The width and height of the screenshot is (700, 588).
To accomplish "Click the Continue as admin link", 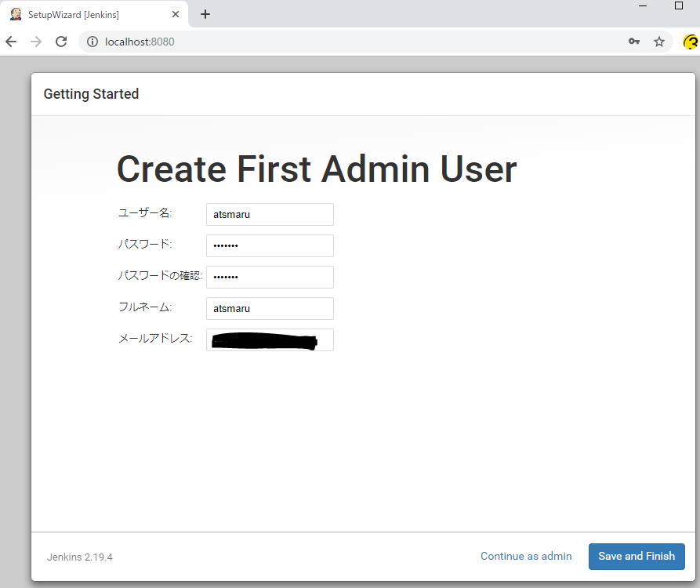I will (526, 556).
